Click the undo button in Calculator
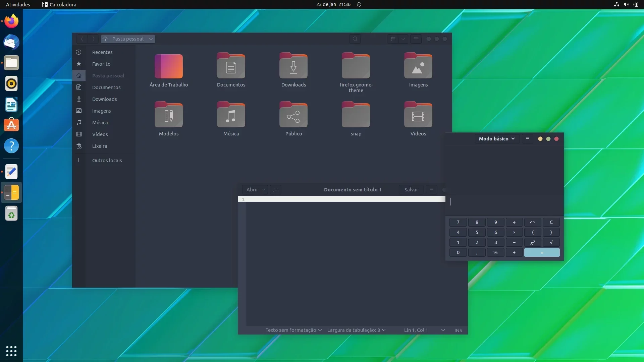The width and height of the screenshot is (644, 362). point(533,222)
